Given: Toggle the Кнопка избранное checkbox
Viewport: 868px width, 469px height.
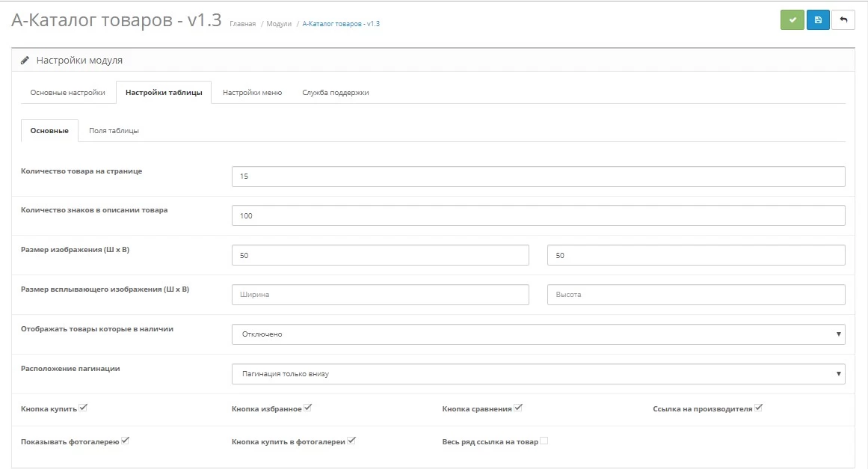Looking at the screenshot, I should (308, 408).
